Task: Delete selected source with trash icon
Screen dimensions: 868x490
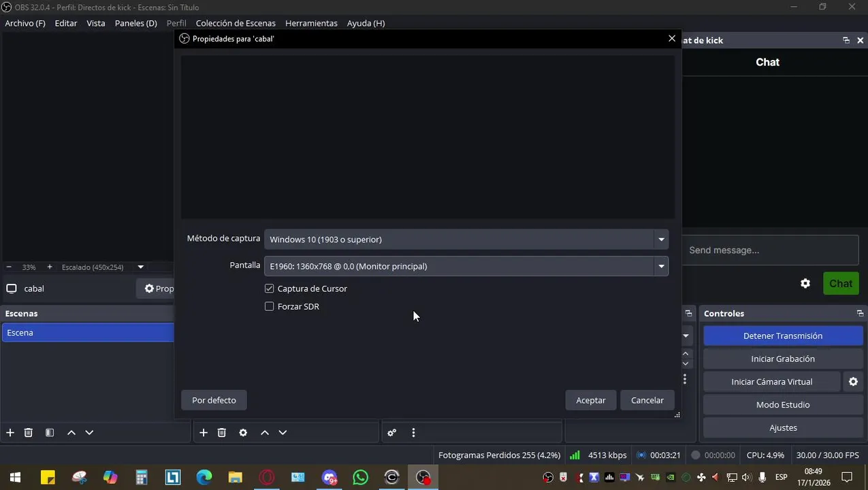Action: pos(222,433)
